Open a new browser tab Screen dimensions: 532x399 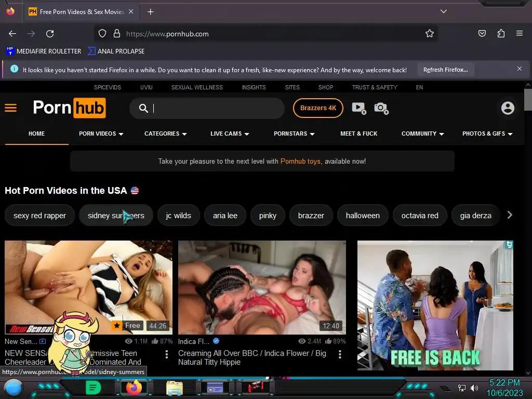[x=150, y=12]
